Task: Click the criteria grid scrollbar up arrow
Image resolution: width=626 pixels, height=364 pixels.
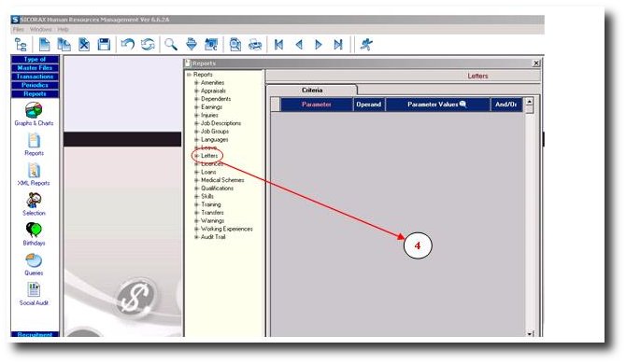Action: (x=530, y=101)
